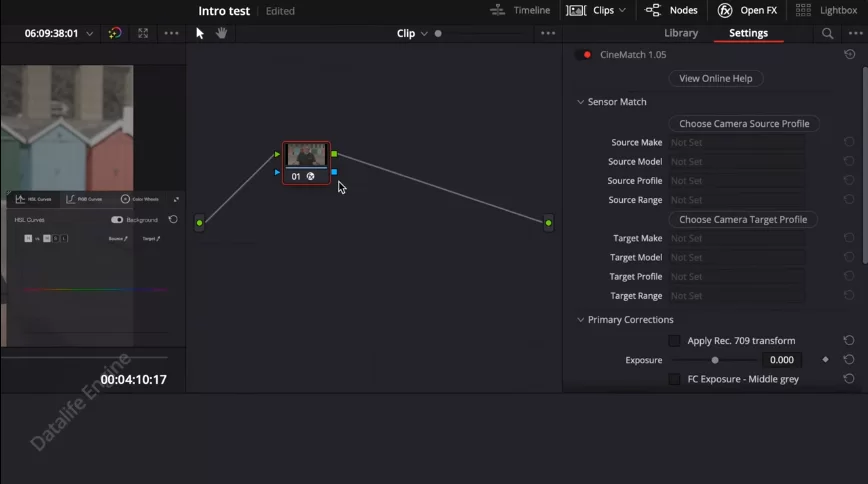Click the search icon in effects panel

point(827,33)
